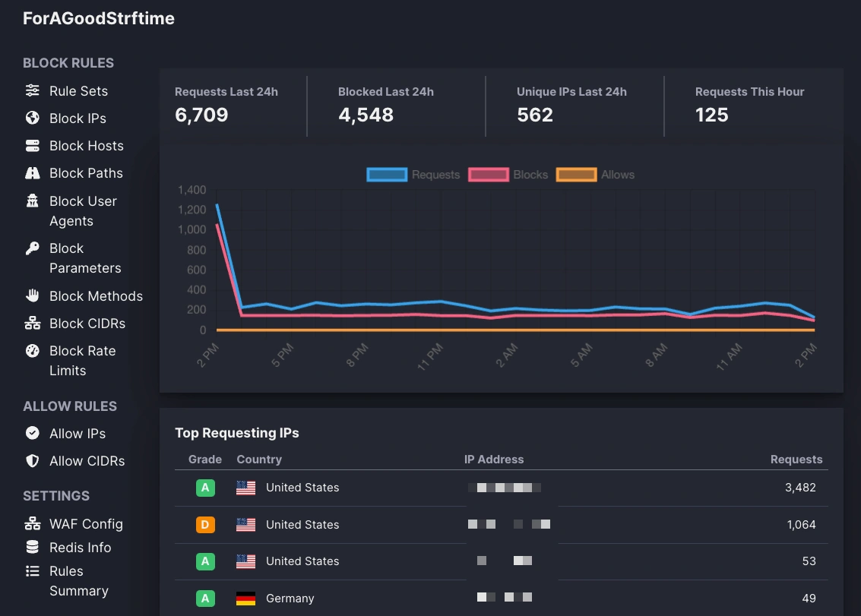861x616 pixels.
Task: Click the Allow IPs checkmark icon
Action: [33, 433]
